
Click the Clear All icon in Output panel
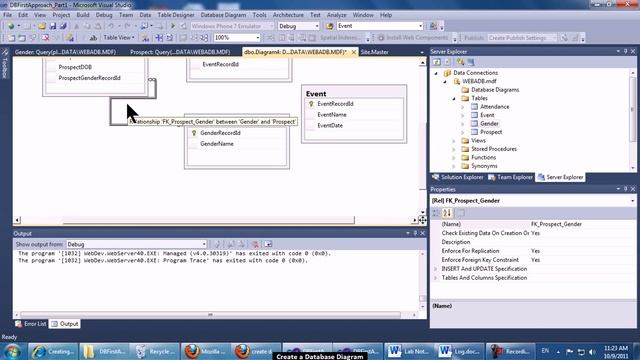[255, 244]
